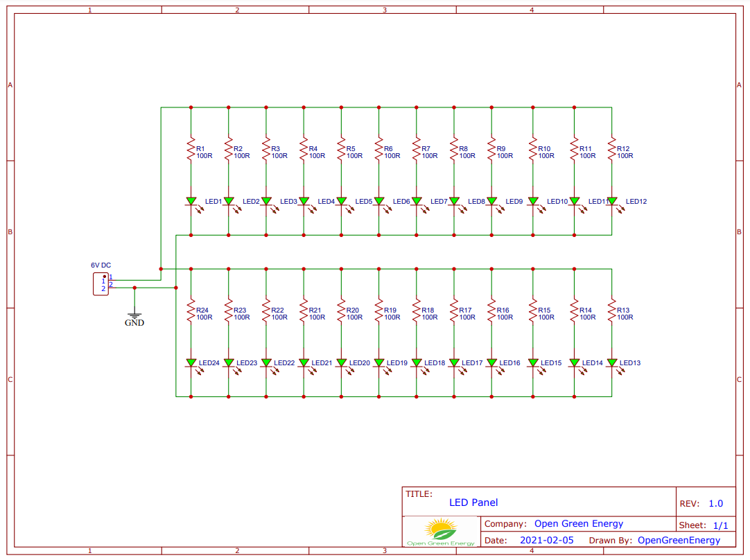Click the LED20 label text
Image resolution: width=750 pixels, height=560 pixels.
point(358,361)
